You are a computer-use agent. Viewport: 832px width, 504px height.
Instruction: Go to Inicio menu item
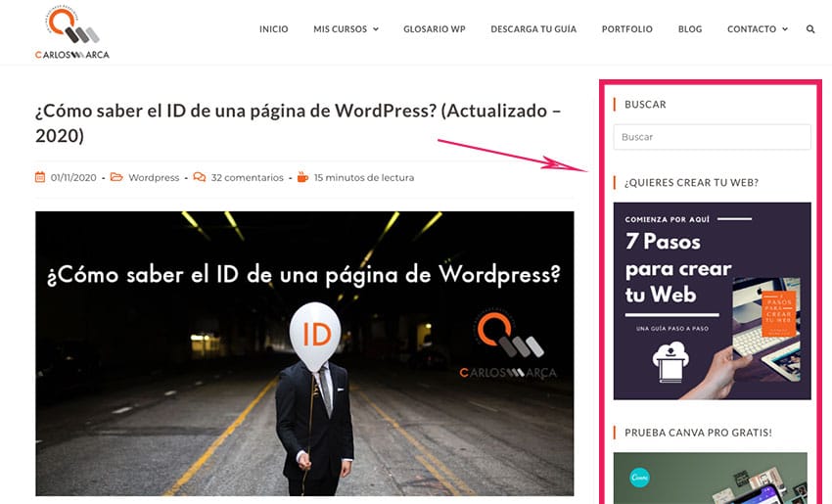(274, 29)
